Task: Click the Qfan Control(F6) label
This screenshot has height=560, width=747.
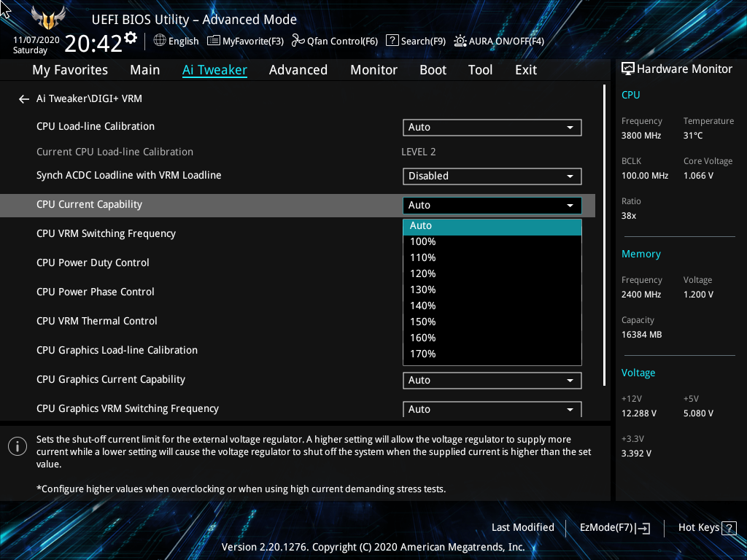Action: click(342, 41)
